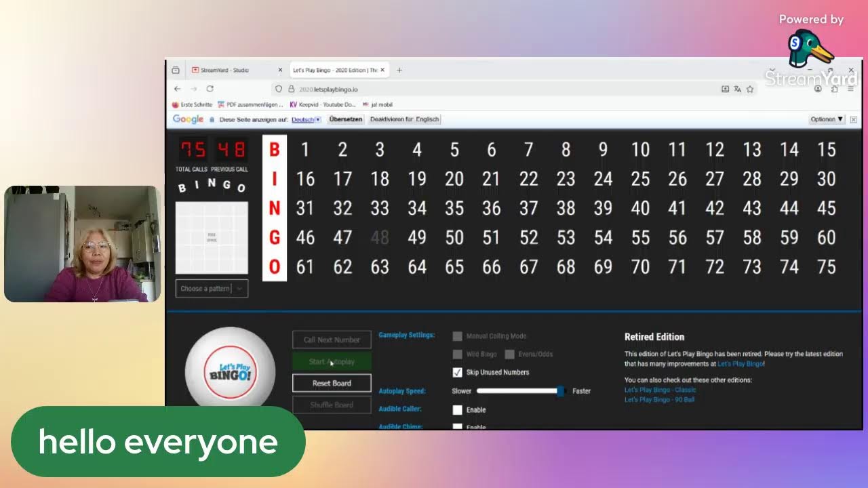Click the Übersetzen button
868x488 pixels.
coord(346,119)
